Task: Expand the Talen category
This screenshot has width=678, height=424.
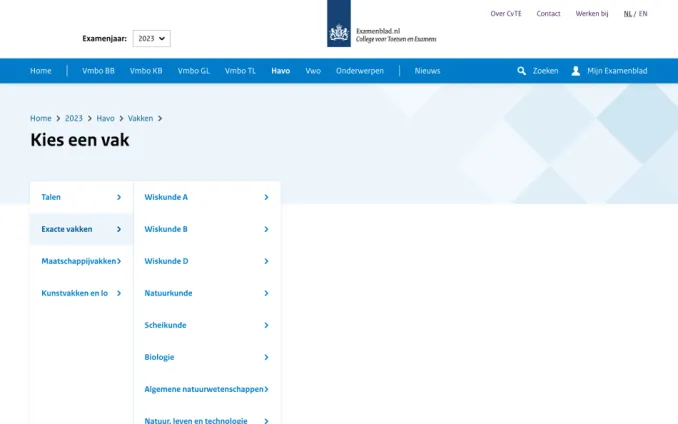Action: pos(81,197)
